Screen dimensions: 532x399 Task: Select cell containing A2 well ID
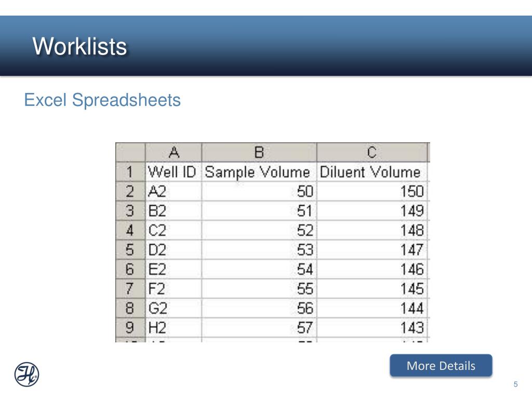click(174, 191)
